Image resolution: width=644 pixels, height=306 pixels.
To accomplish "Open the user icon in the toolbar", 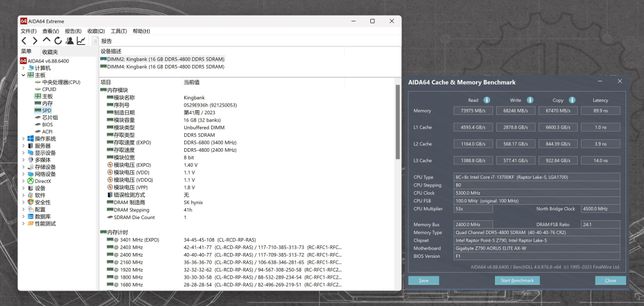I will (69, 40).
